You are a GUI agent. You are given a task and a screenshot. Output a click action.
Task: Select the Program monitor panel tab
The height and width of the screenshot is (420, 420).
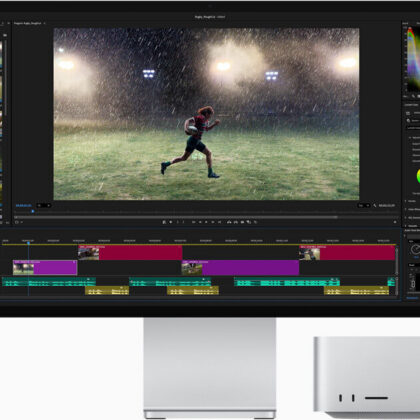[28, 23]
